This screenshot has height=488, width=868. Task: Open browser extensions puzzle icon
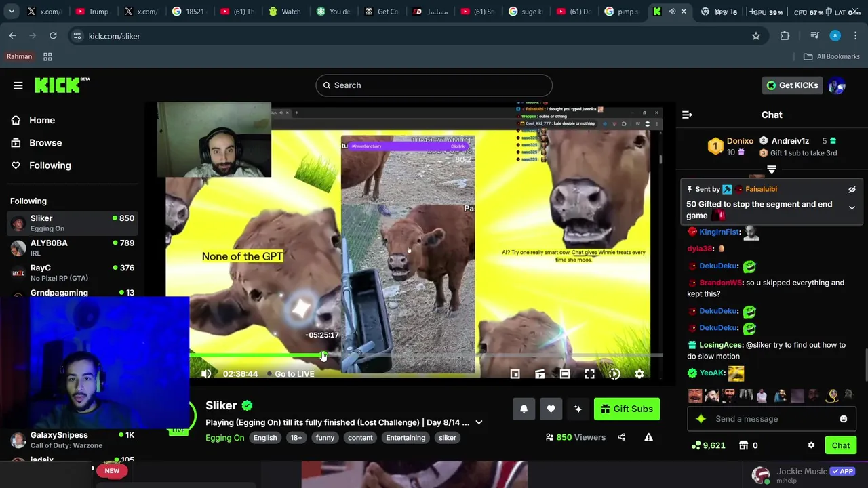click(x=785, y=36)
